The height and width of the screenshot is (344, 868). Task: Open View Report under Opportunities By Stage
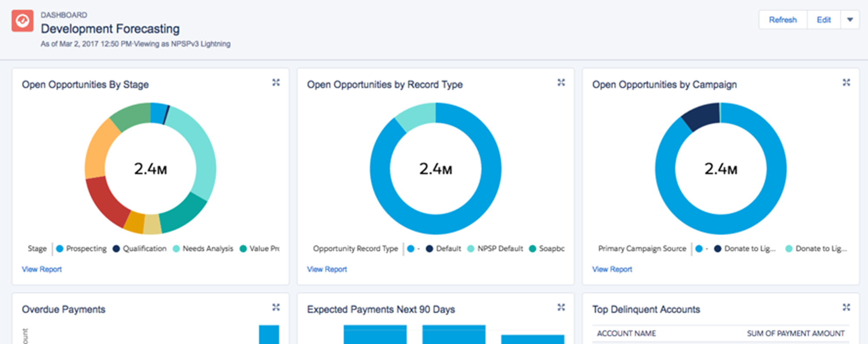(x=42, y=269)
